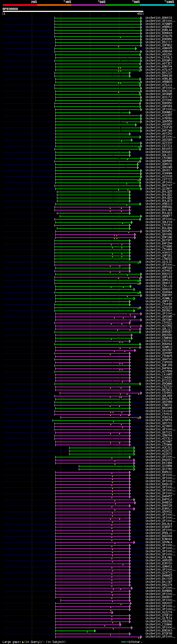
Task: Select hit label UniRef100_C5YFV5
Action: coord(159,127)
